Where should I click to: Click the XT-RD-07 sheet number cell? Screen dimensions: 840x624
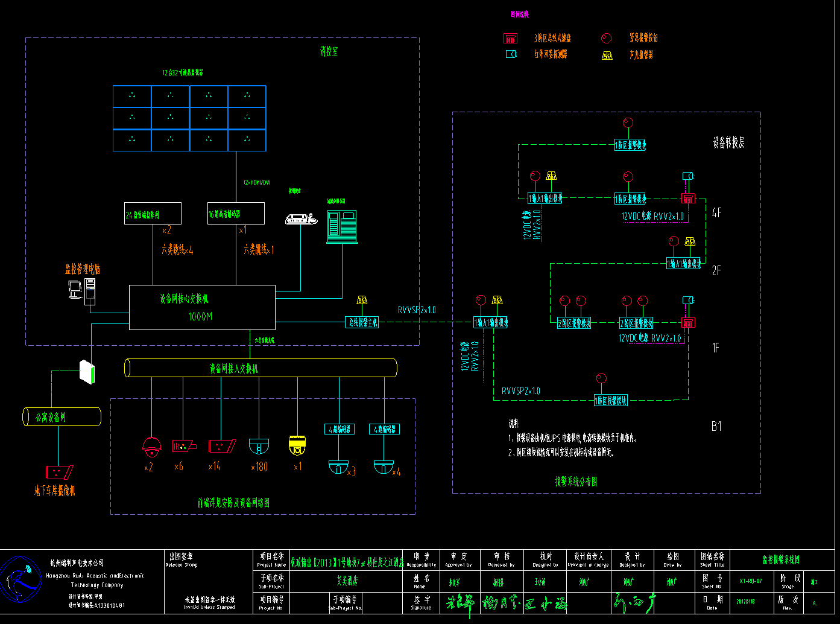[751, 581]
